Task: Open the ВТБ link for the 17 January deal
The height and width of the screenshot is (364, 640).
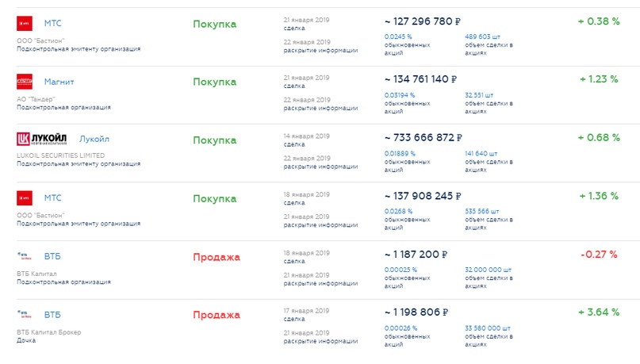Action: tap(52, 314)
